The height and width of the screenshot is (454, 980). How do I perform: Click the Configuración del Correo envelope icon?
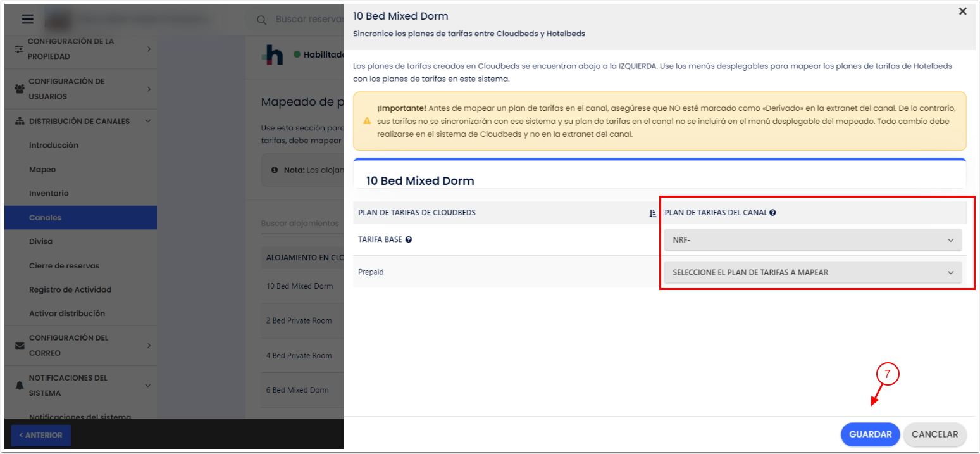(19, 346)
